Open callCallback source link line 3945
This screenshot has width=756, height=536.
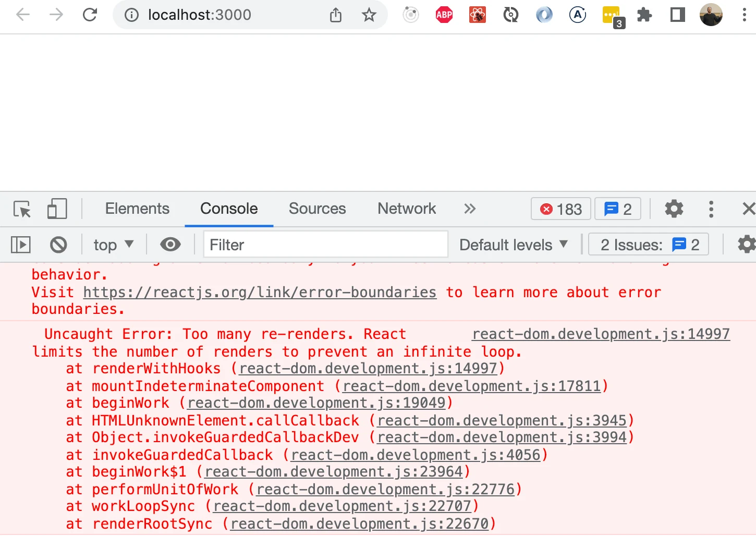click(502, 420)
